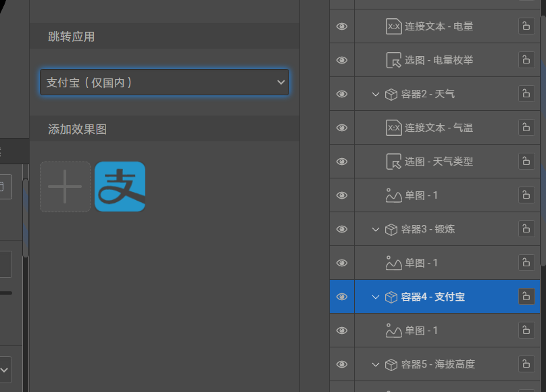This screenshot has width=546, height=392.
Task: Select the 选图 - 电量枚举 row label
Action: click(x=439, y=60)
